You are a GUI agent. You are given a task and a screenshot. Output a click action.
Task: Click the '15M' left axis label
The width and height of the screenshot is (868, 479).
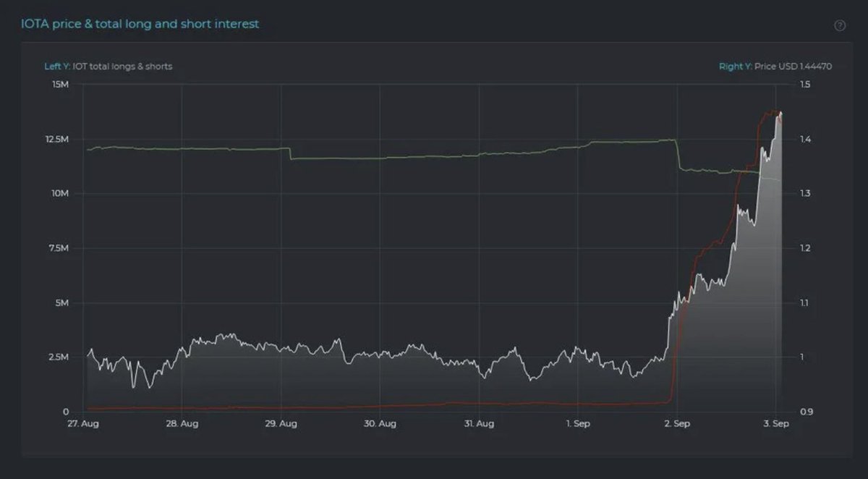click(61, 85)
